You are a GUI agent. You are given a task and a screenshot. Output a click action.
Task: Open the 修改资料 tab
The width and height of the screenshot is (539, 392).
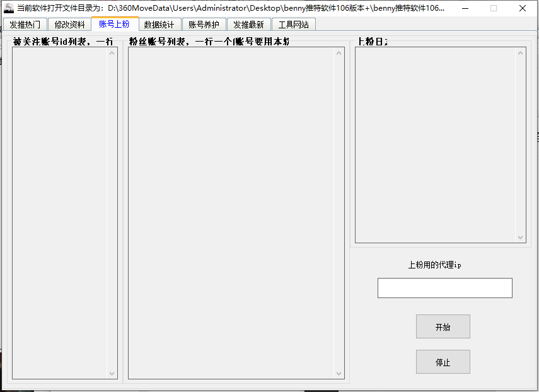[x=69, y=25]
